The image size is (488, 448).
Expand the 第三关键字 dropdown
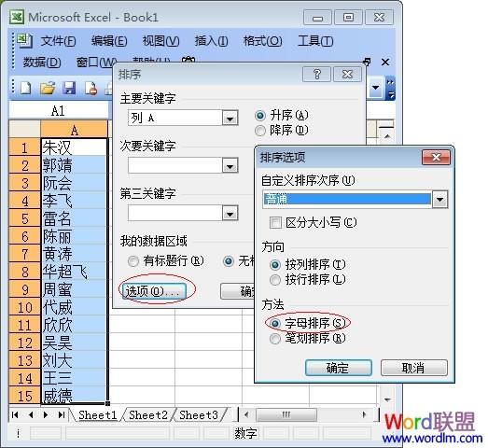click(230, 214)
